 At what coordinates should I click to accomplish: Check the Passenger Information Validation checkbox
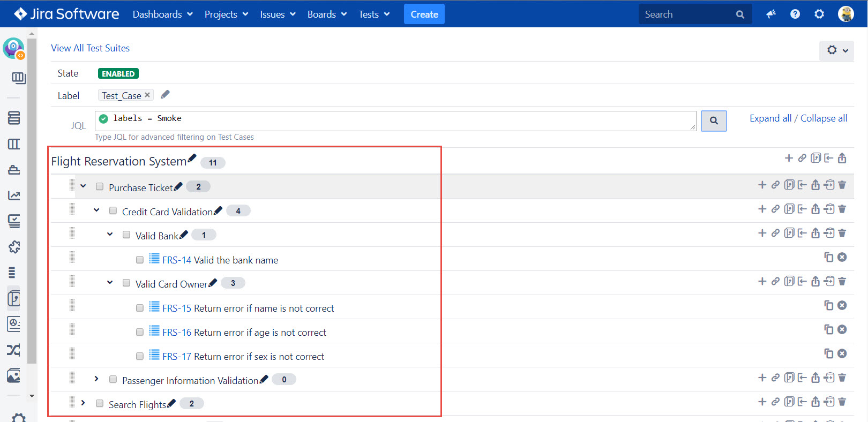(113, 379)
